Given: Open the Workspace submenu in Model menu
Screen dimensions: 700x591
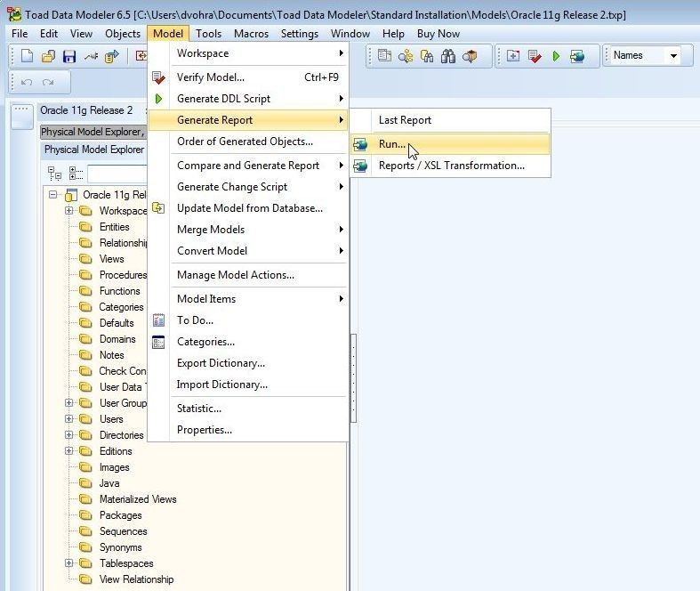Looking at the screenshot, I should (248, 53).
